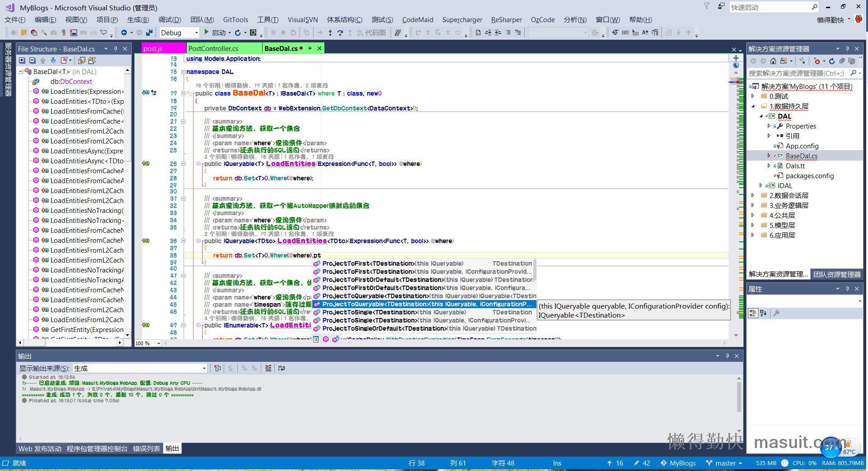Screen dimensions: 868x471
Task: Switch to the 团队资源管理器 panel button
Action: click(x=837, y=274)
